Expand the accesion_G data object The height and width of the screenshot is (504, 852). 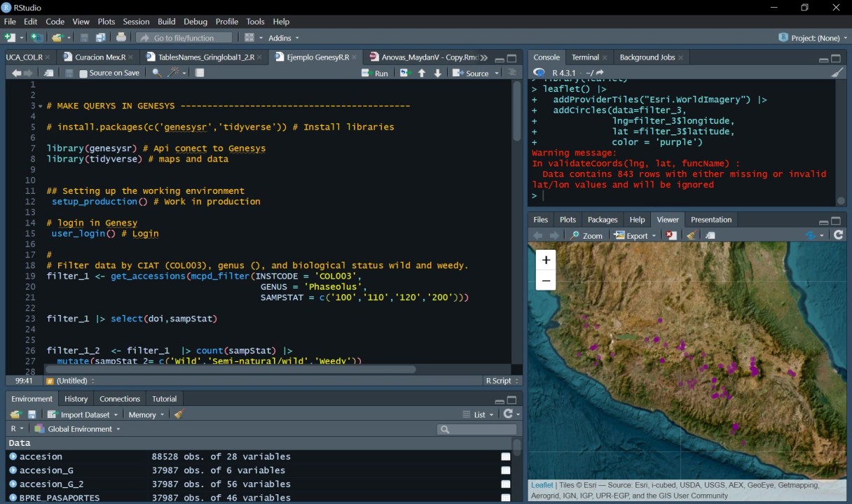coord(13,470)
